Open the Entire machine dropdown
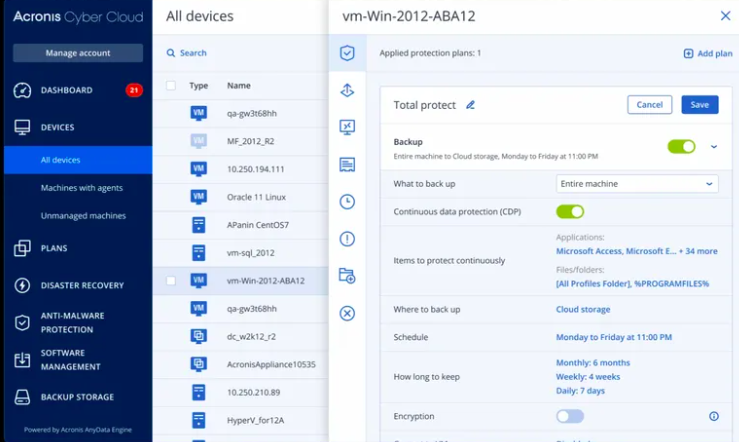 coord(637,184)
